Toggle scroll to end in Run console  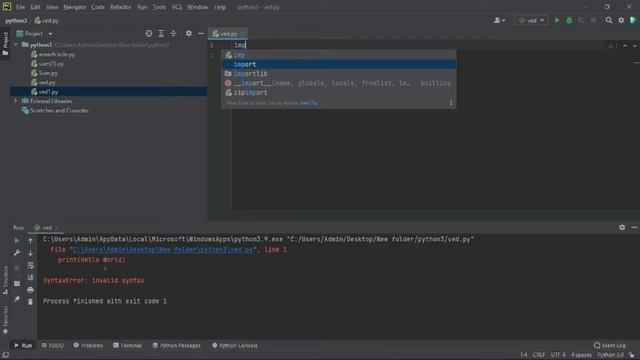click(x=30, y=278)
